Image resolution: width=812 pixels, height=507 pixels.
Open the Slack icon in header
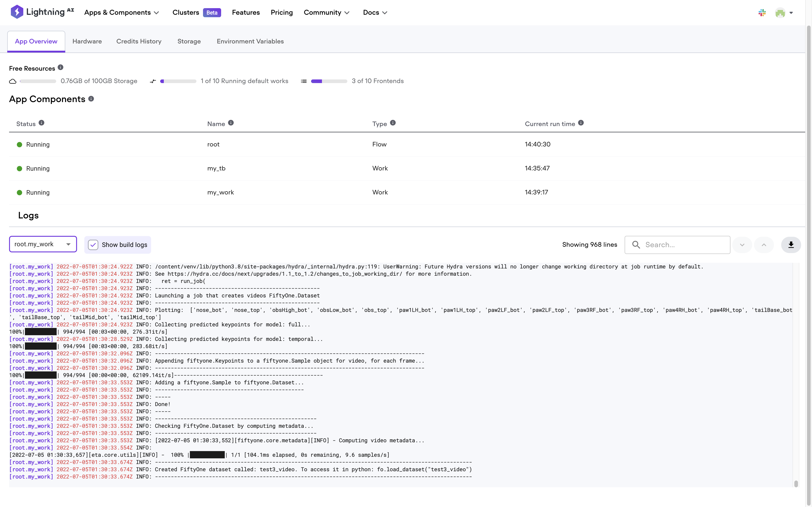[x=762, y=13]
